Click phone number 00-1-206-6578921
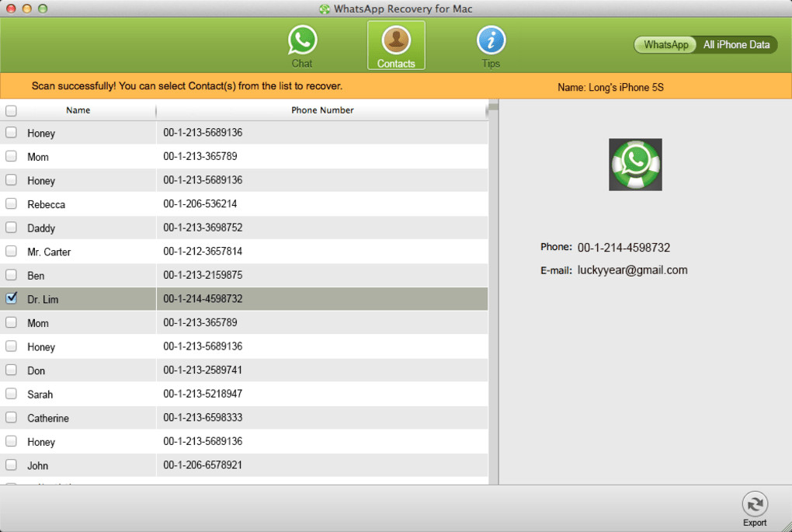The image size is (792, 532). (x=203, y=464)
